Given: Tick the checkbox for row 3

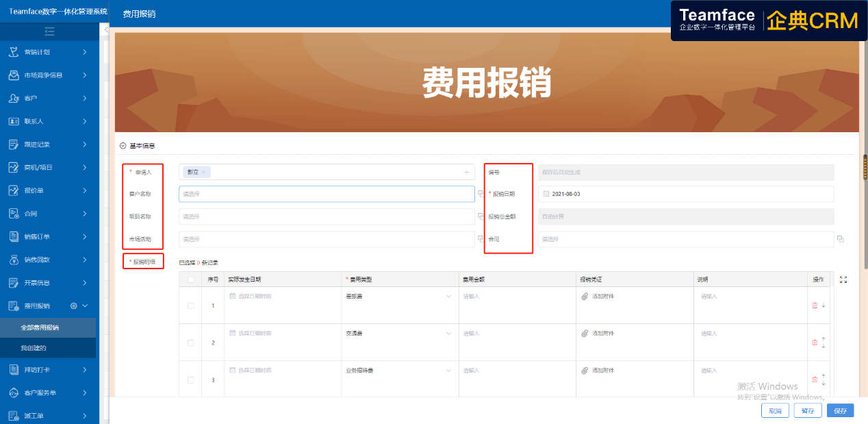Looking at the screenshot, I should click(190, 379).
